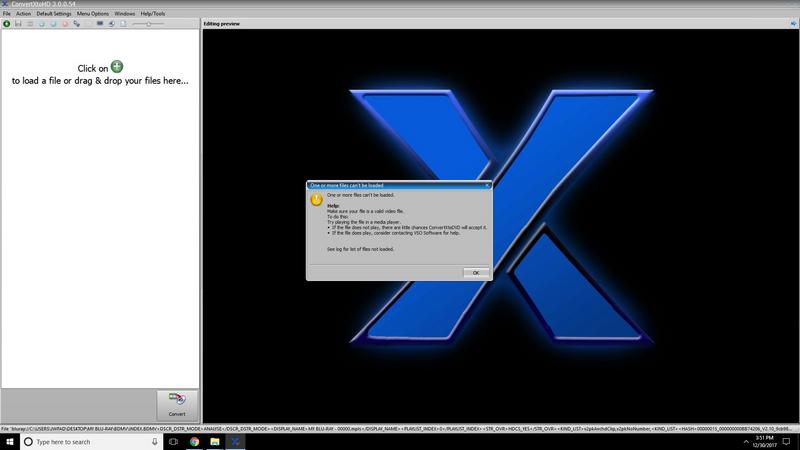Open the Windows menu
This screenshot has height=450, width=800.
pyautogui.click(x=124, y=14)
